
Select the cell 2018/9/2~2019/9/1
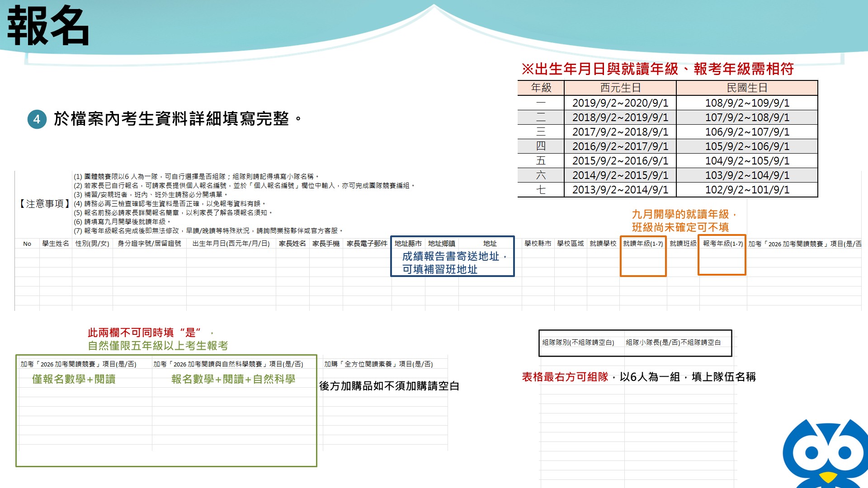coord(620,117)
